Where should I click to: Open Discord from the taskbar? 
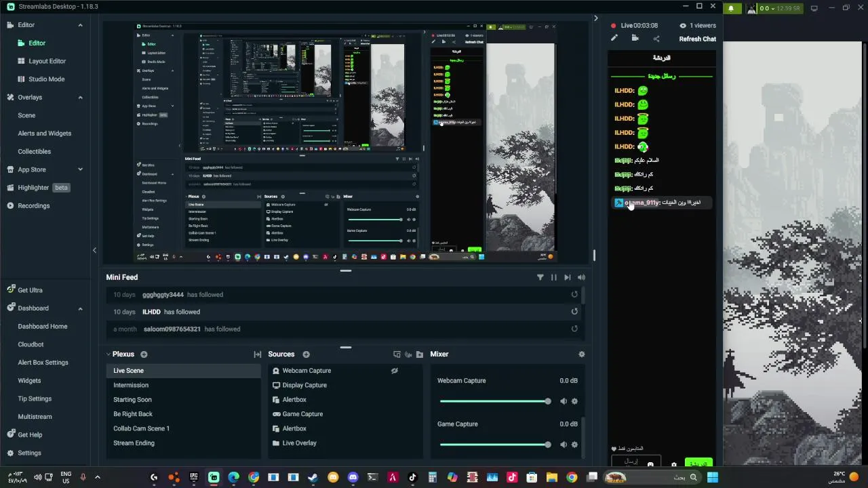coord(353,477)
